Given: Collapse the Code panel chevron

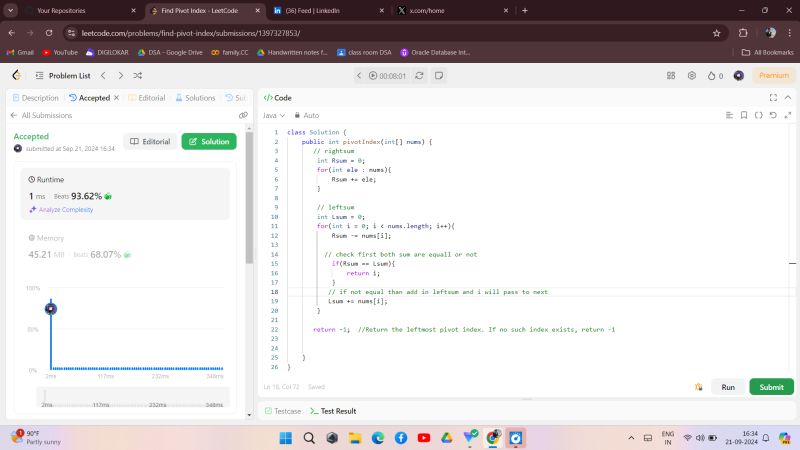Looking at the screenshot, I should pyautogui.click(x=788, y=97).
